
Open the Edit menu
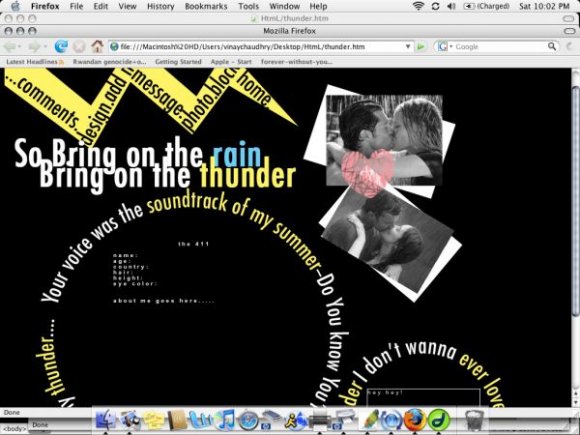pos(101,6)
